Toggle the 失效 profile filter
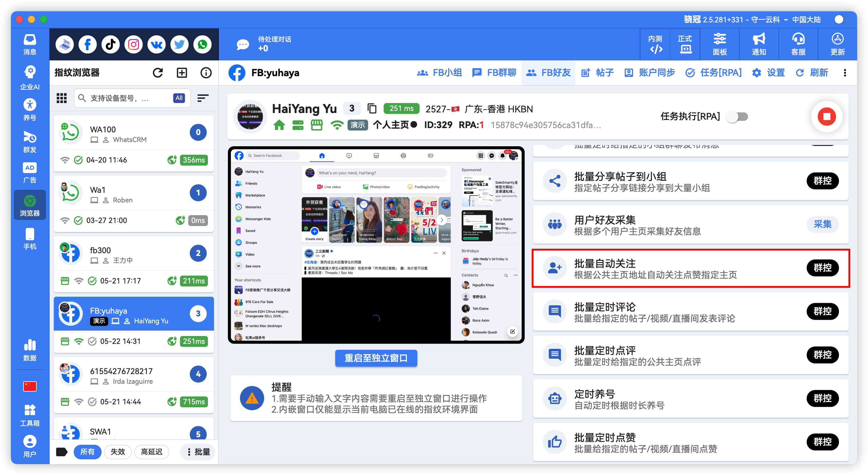The image size is (868, 475). point(118,452)
